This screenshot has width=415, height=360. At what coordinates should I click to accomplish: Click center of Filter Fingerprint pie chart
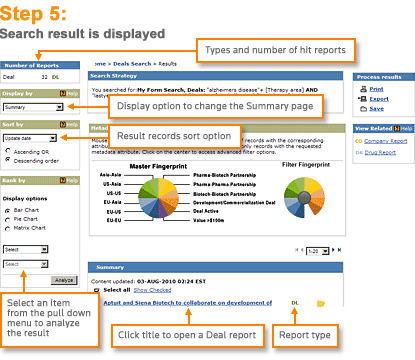(x=304, y=198)
